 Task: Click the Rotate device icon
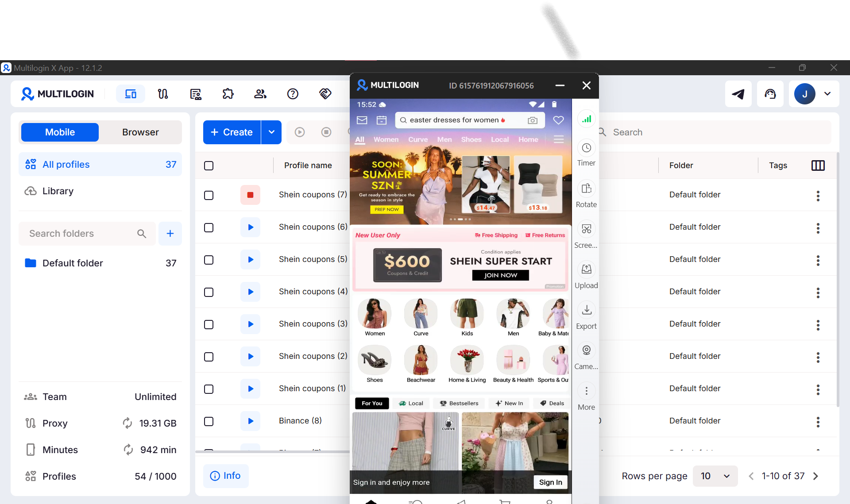pos(586,189)
